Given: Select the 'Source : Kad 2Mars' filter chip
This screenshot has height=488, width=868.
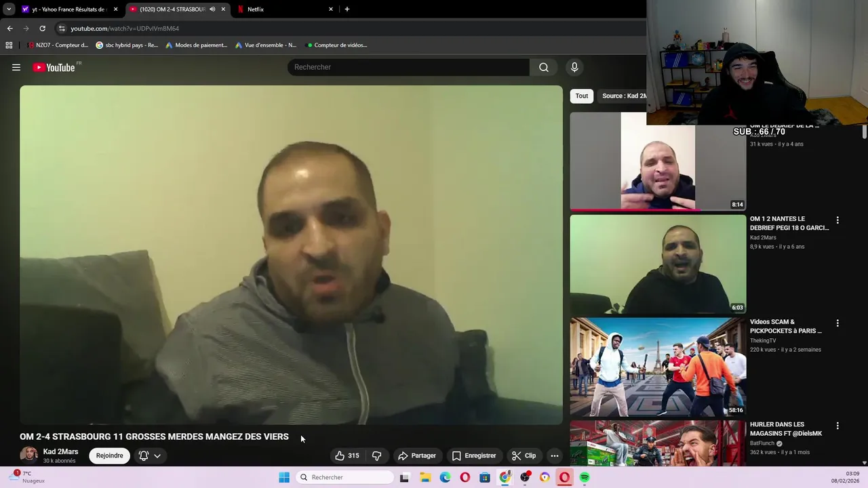Looking at the screenshot, I should pos(622,96).
